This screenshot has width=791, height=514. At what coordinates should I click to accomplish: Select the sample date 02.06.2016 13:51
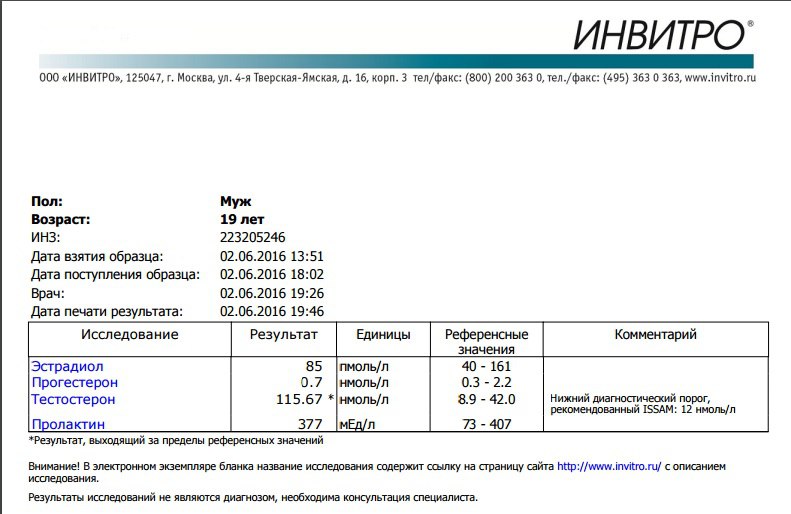[271, 256]
